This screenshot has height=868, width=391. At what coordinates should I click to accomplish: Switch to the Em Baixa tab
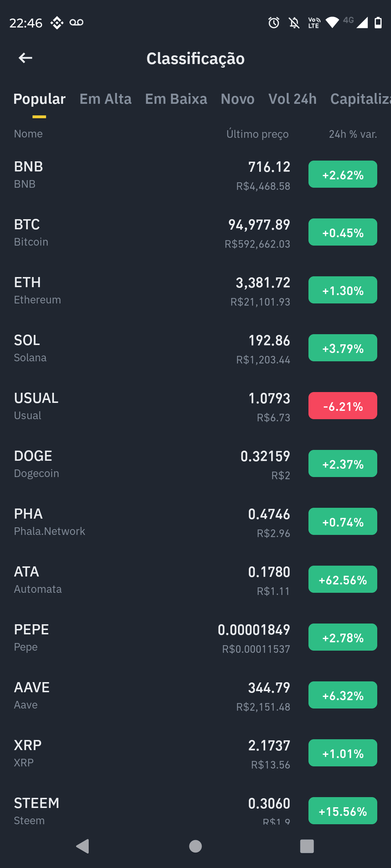coord(176,99)
